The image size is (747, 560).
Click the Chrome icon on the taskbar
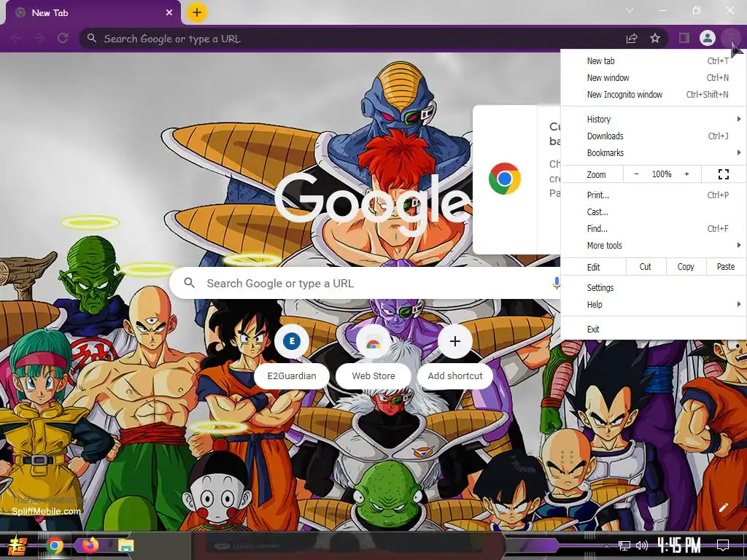pos(55,545)
